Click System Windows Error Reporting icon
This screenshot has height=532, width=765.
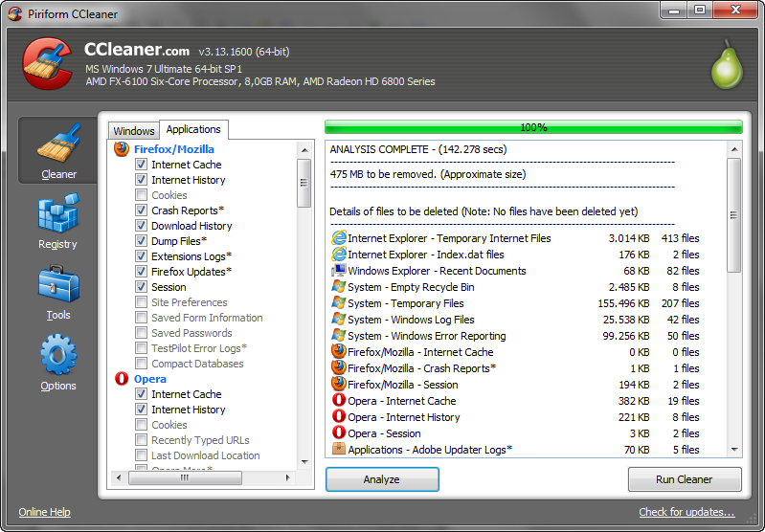coord(339,336)
